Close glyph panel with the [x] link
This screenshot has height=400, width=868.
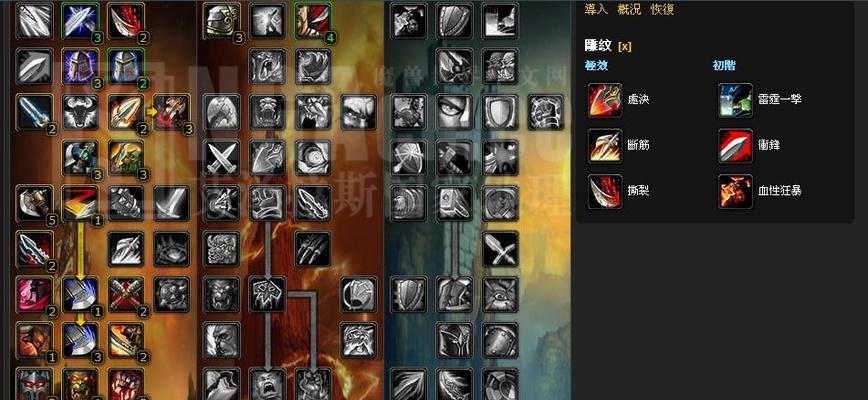pyautogui.click(x=624, y=46)
